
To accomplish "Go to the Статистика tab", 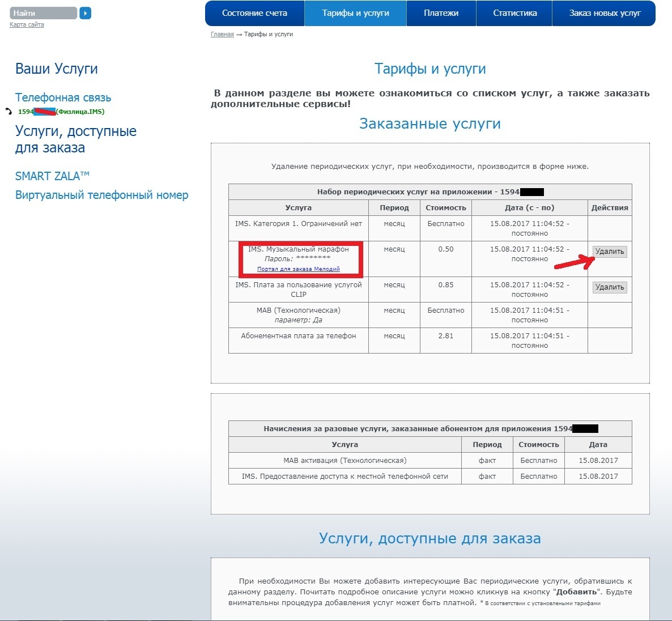I will pos(514,13).
